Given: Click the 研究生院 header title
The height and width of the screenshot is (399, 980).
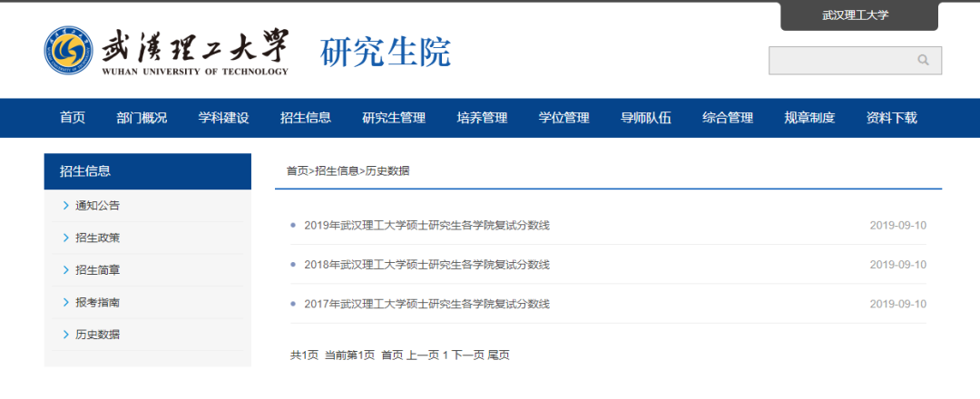Looking at the screenshot, I should [x=385, y=52].
